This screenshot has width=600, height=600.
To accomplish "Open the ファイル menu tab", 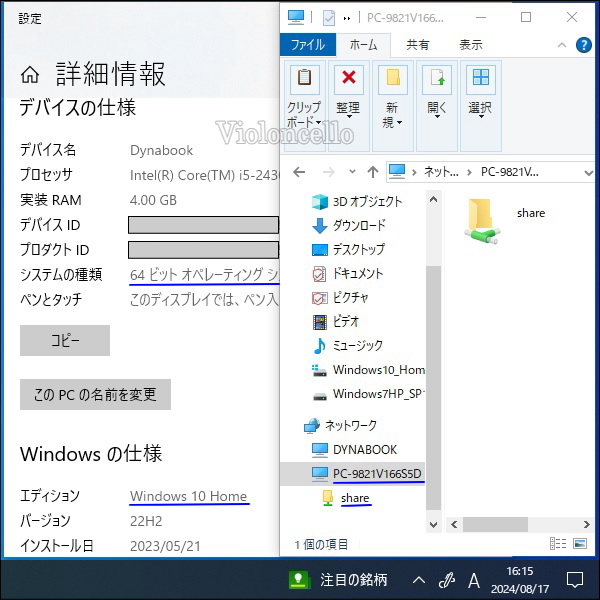I will click(308, 45).
